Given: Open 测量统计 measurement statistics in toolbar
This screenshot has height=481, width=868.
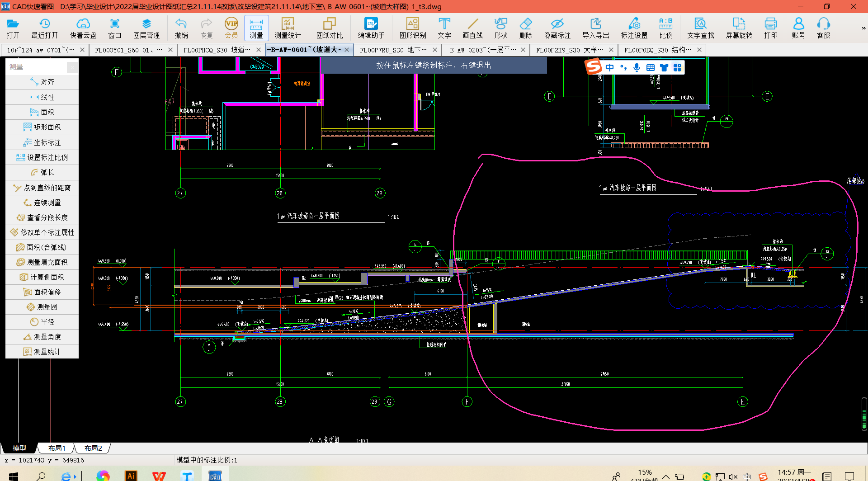Looking at the screenshot, I should click(x=288, y=28).
